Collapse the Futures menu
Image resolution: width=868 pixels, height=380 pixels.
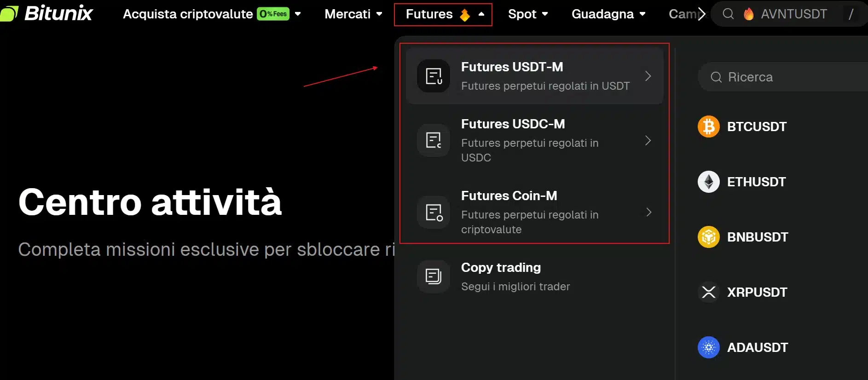443,14
